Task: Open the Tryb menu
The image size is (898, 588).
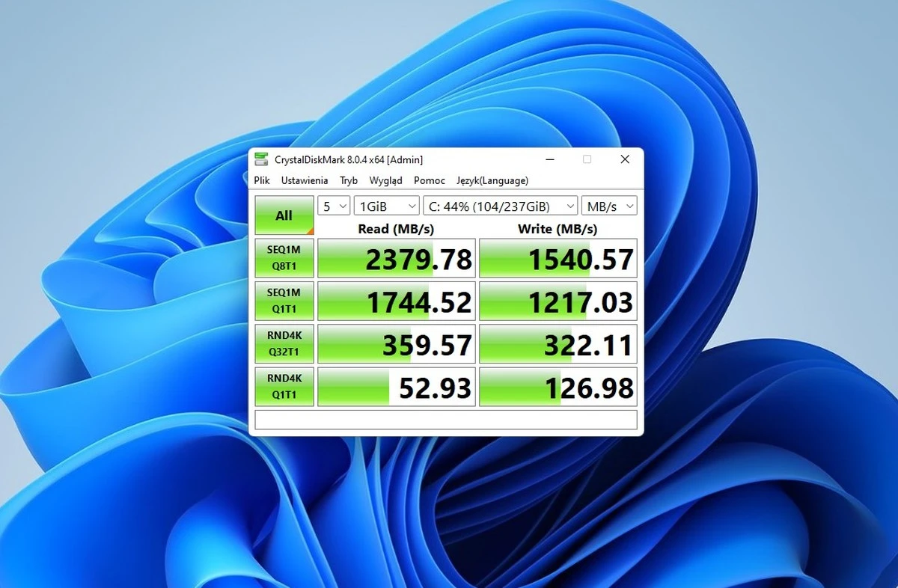Action: click(349, 180)
